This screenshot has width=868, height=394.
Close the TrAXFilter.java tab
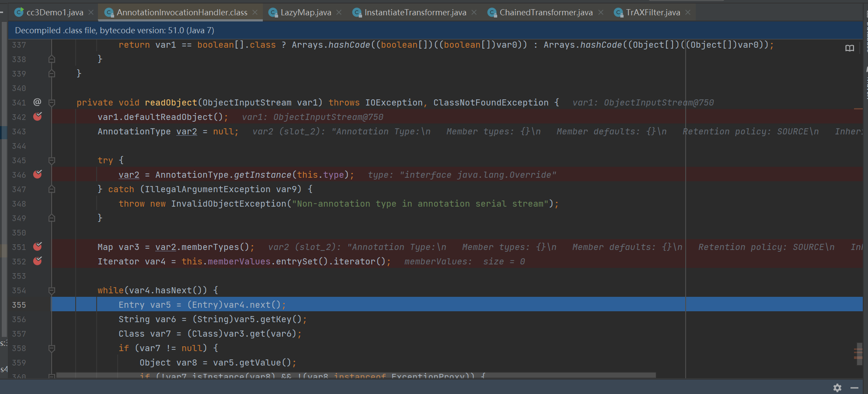(x=688, y=12)
